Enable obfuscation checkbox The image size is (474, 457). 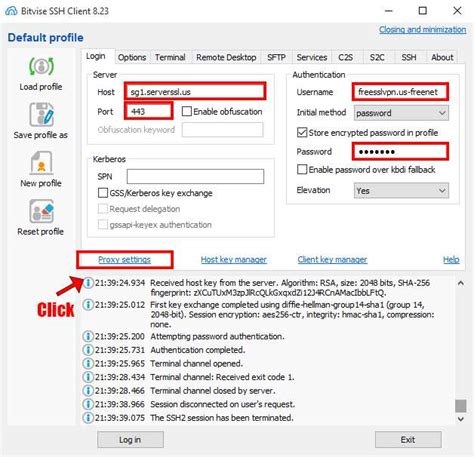pyautogui.click(x=187, y=111)
